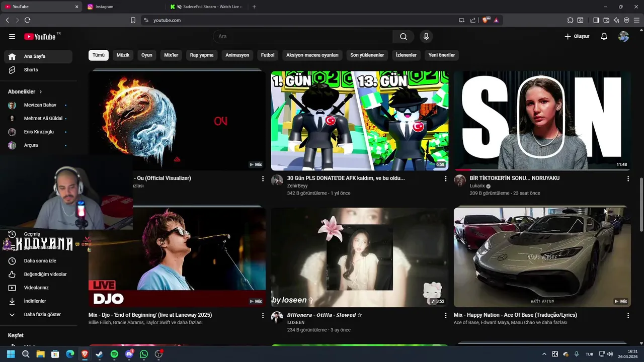Open more options for 30 Gün PLS DONATE video
Screen dimensions: 644x362
click(x=445, y=178)
